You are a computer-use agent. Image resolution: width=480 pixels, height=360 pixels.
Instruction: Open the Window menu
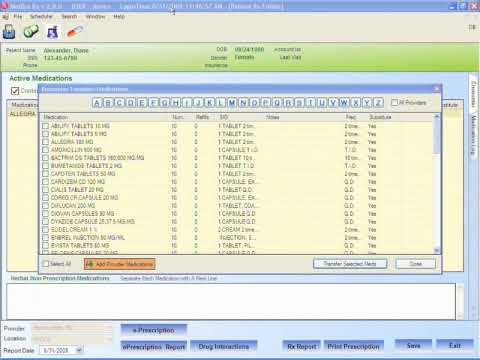(95, 16)
